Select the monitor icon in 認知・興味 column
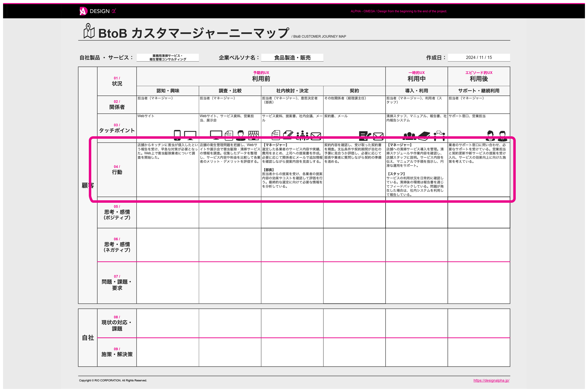The width and height of the screenshot is (588, 392). 190,135
